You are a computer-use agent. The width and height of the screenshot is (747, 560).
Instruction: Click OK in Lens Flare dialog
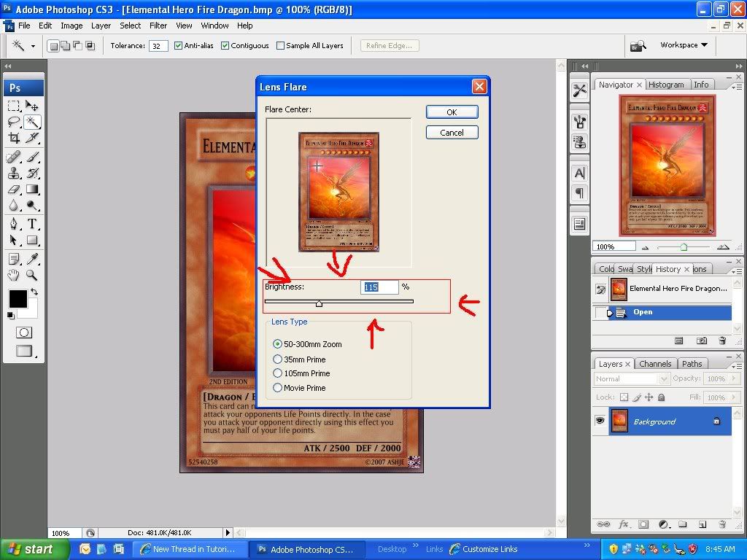(x=452, y=112)
